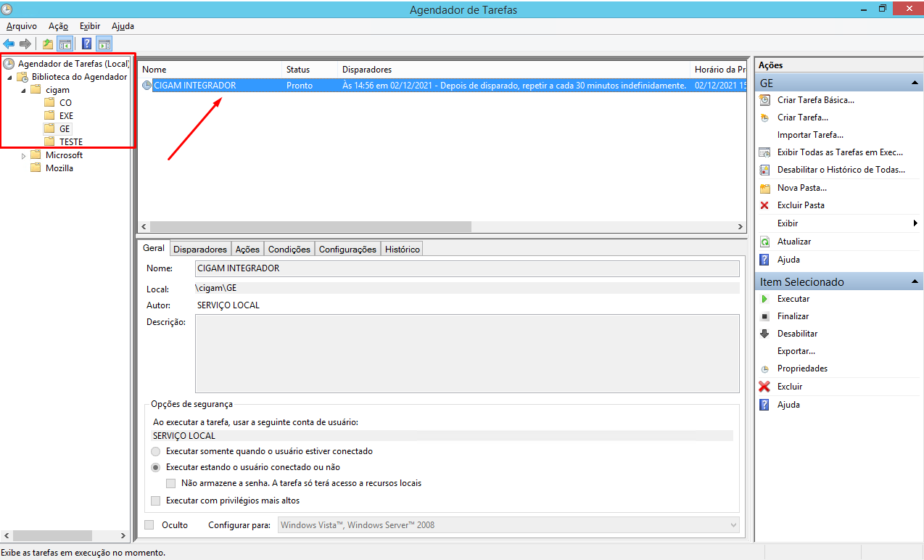
Task: Click the Forward arrow toolbar icon
Action: 25,44
